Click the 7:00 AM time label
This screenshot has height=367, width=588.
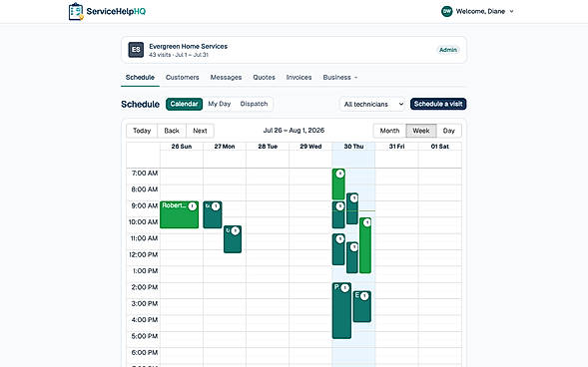pyautogui.click(x=145, y=173)
